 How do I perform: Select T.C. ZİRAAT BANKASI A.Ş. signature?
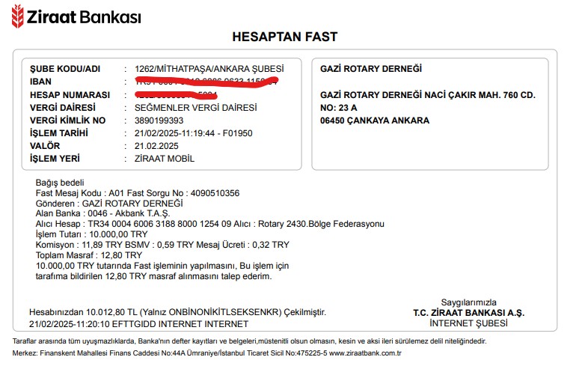(x=469, y=313)
